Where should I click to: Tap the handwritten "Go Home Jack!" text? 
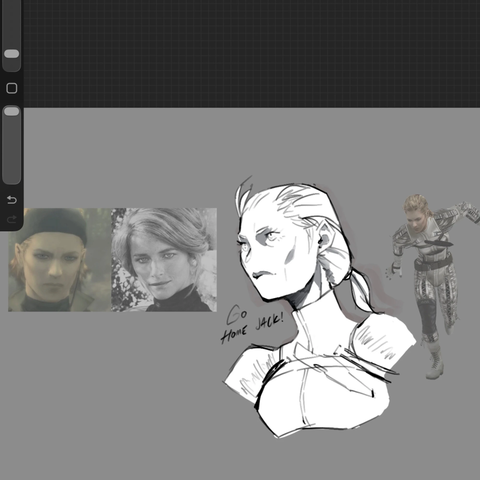pyautogui.click(x=252, y=324)
